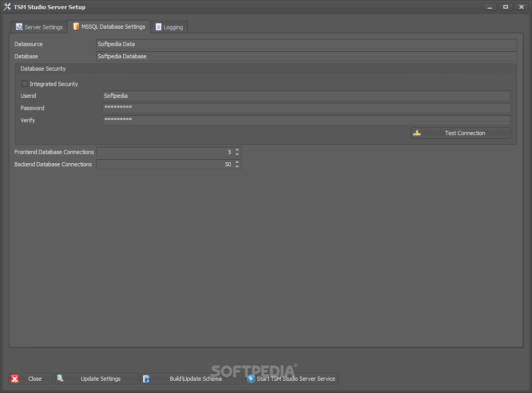The width and height of the screenshot is (532, 393).
Task: Increase Backend Database Connections value
Action: click(237, 162)
